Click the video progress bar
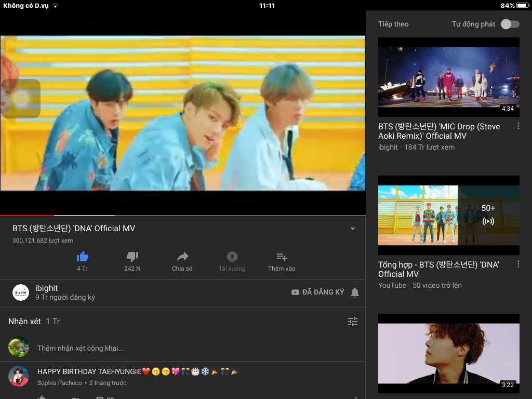The image size is (532, 399). point(182,215)
